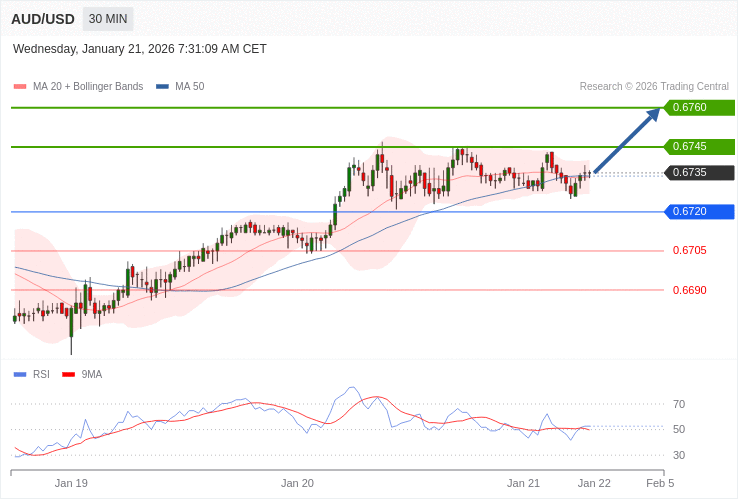Select the 0.6745 resistance price tag
738x500 pixels.
699,146
